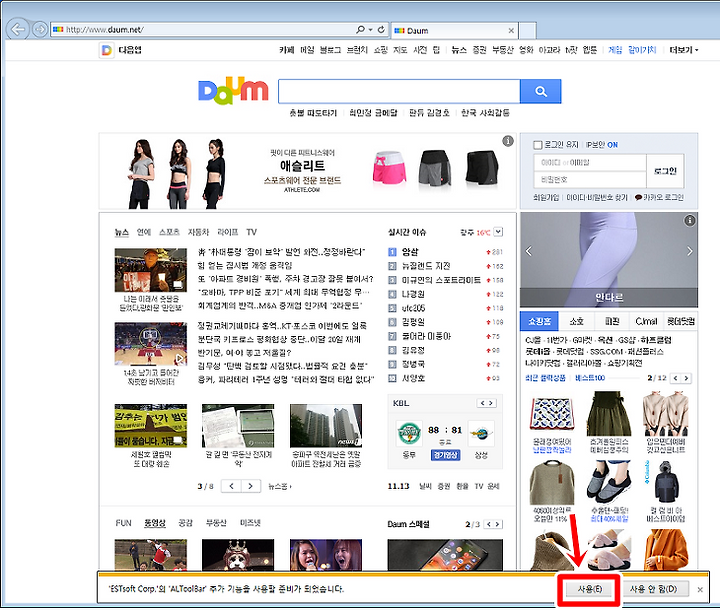This screenshot has width=720, height=610.
Task: Click the 로그인 button
Action: [x=665, y=171]
